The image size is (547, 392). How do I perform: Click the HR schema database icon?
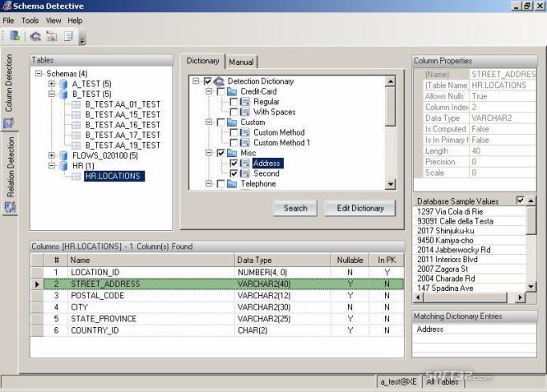pyautogui.click(x=63, y=166)
